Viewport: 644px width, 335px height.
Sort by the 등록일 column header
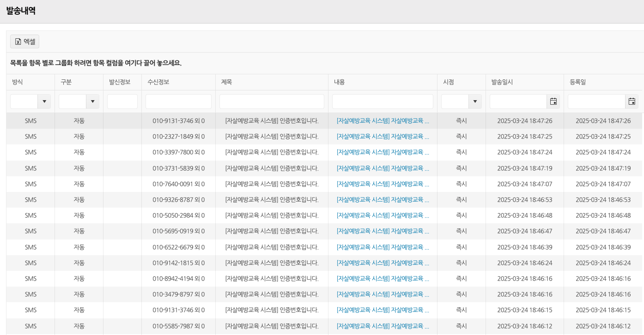(x=577, y=82)
